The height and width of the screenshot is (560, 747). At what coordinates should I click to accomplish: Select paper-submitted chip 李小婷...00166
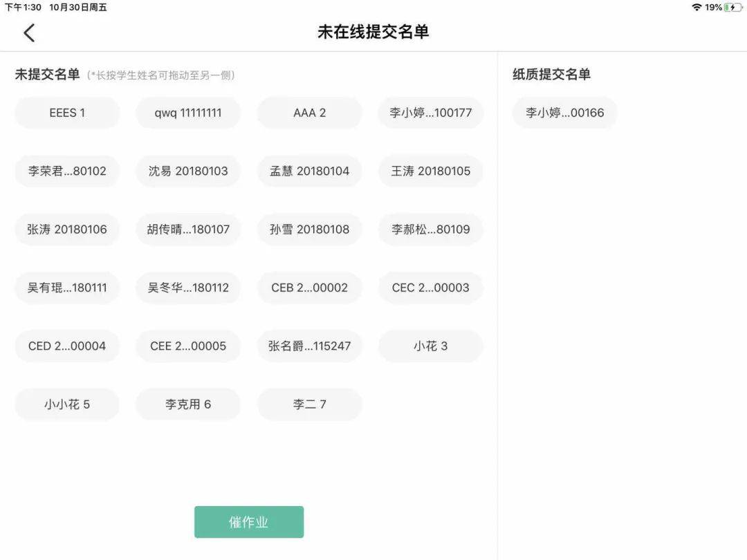pos(564,113)
